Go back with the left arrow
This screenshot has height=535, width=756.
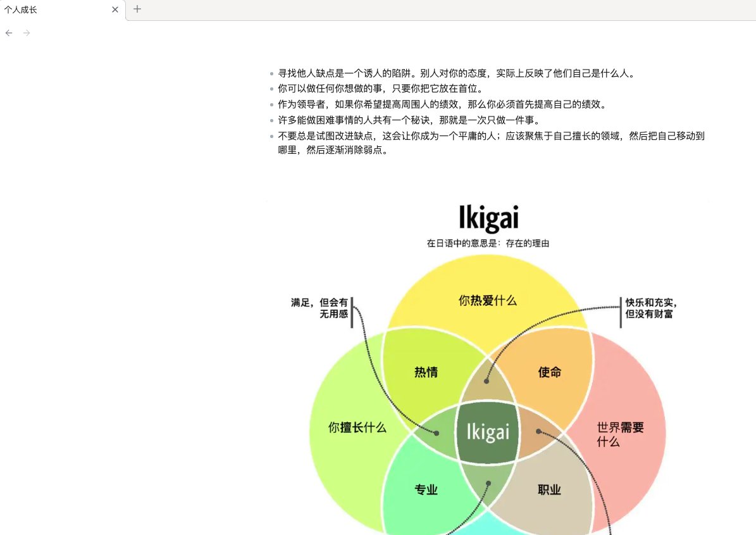click(9, 33)
